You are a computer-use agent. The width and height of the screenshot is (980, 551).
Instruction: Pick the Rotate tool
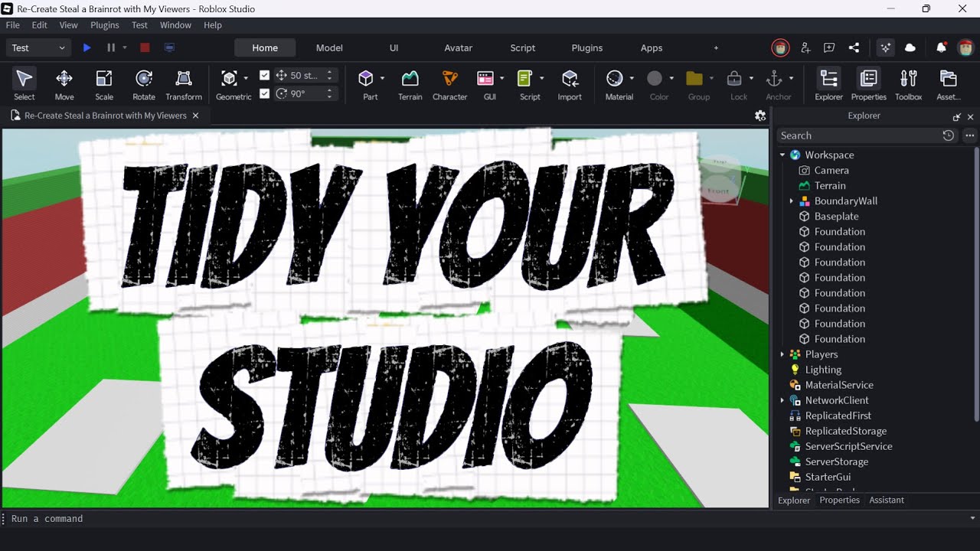(x=144, y=84)
